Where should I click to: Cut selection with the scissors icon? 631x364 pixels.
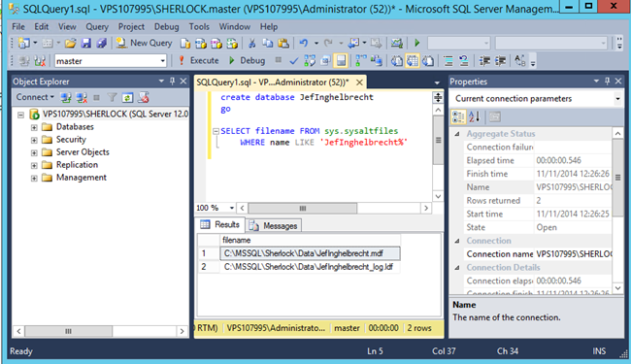tap(252, 43)
